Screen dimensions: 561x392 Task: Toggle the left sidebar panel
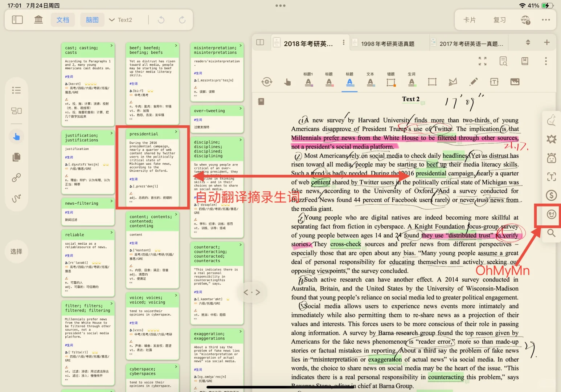(17, 20)
